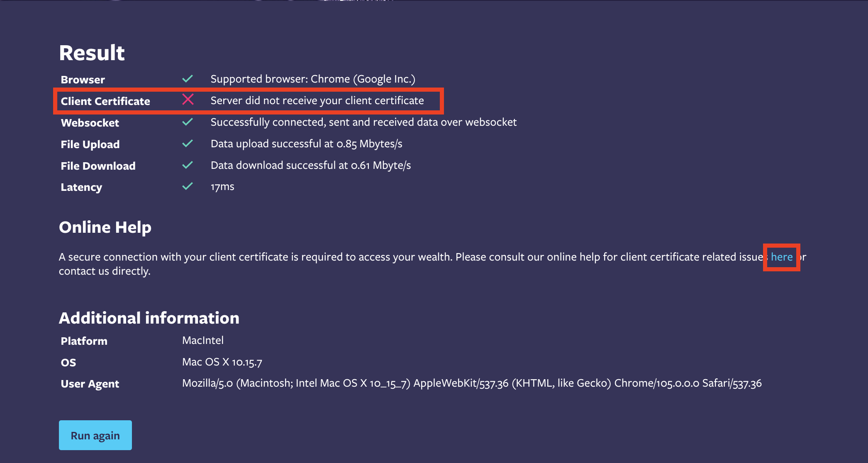Click the Browser green checkmark icon

[x=188, y=78]
